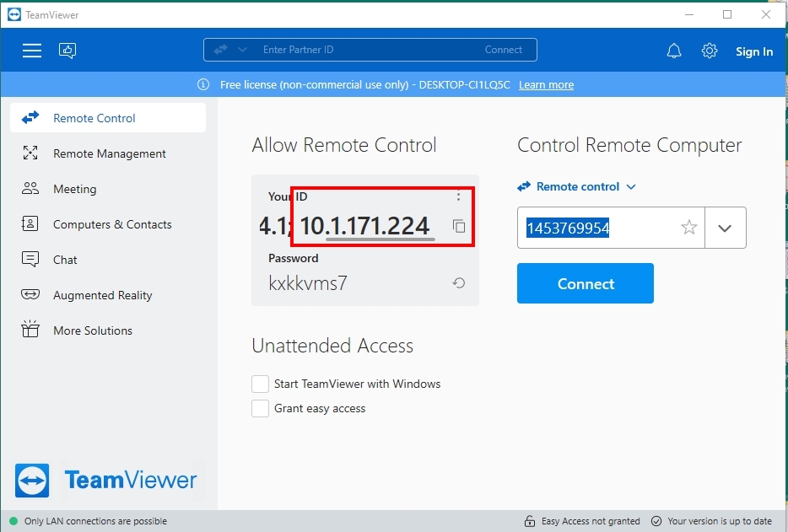Open the Learn more link
This screenshot has height=532, width=788.
click(546, 85)
